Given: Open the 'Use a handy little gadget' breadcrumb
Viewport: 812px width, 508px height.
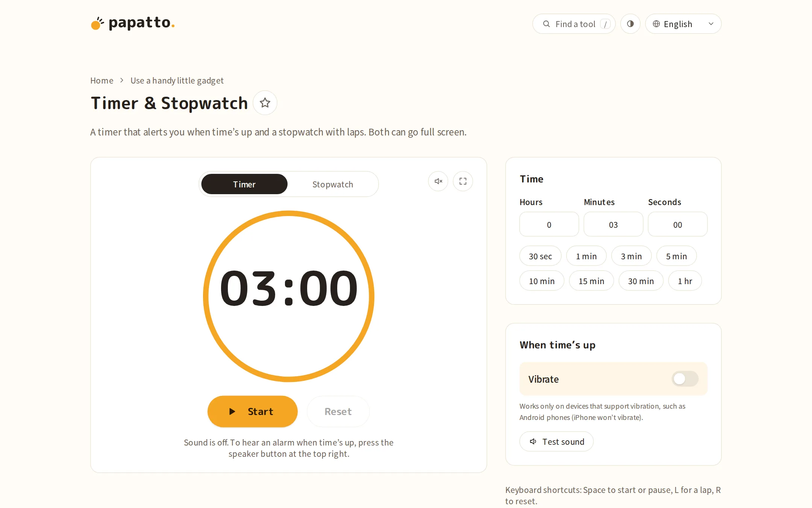Looking at the screenshot, I should 177,81.
